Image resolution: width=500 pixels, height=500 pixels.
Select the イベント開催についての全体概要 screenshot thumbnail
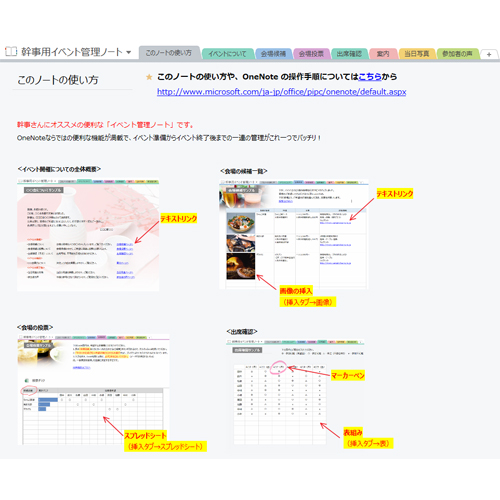point(88,235)
